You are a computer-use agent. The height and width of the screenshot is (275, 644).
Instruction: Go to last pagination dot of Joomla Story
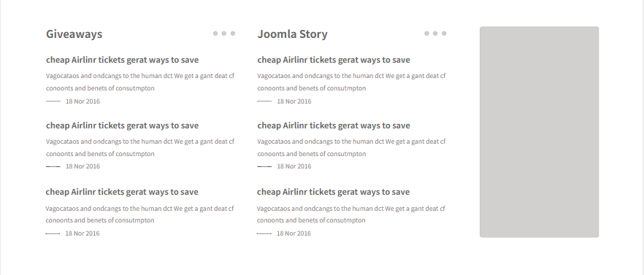click(x=444, y=34)
